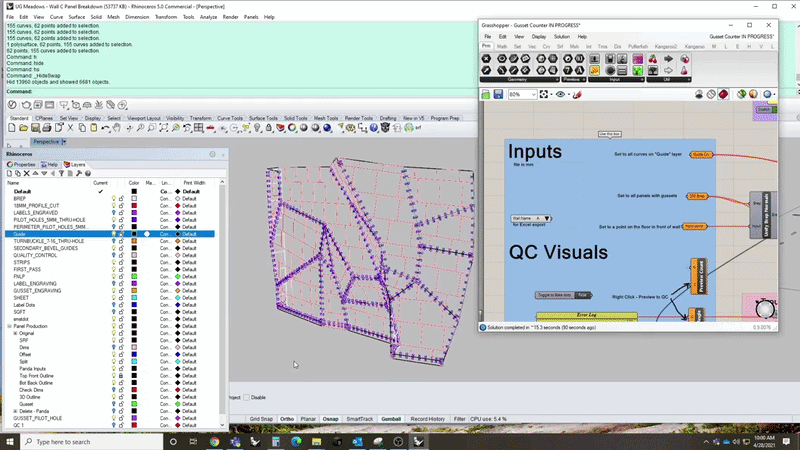800x450 pixels.
Task: Toggle Grid Snap in the status bar
Action: click(261, 419)
